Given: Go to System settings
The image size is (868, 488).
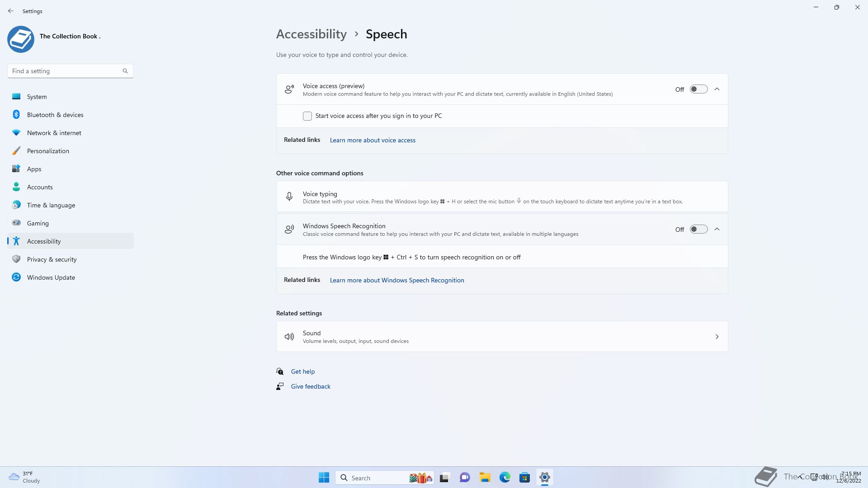Looking at the screenshot, I should [71, 96].
